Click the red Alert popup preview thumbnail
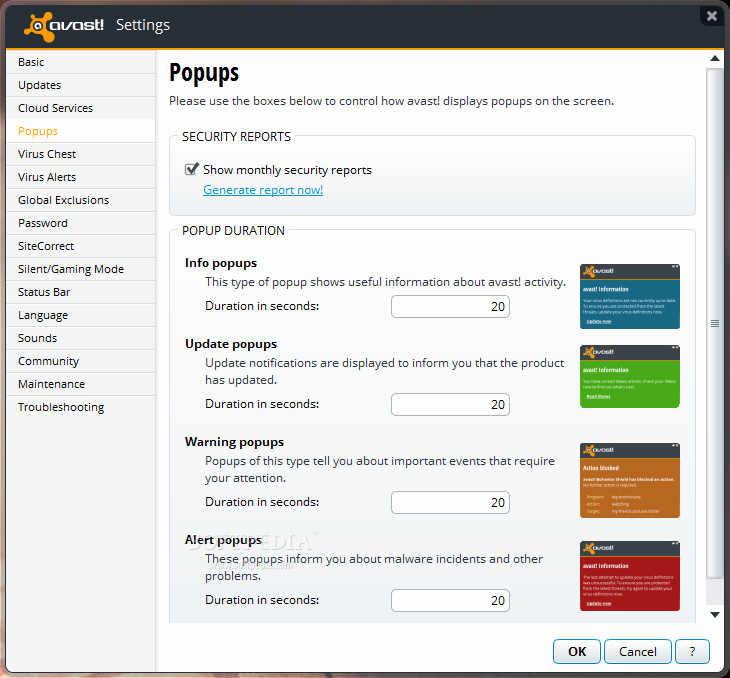 point(630,576)
